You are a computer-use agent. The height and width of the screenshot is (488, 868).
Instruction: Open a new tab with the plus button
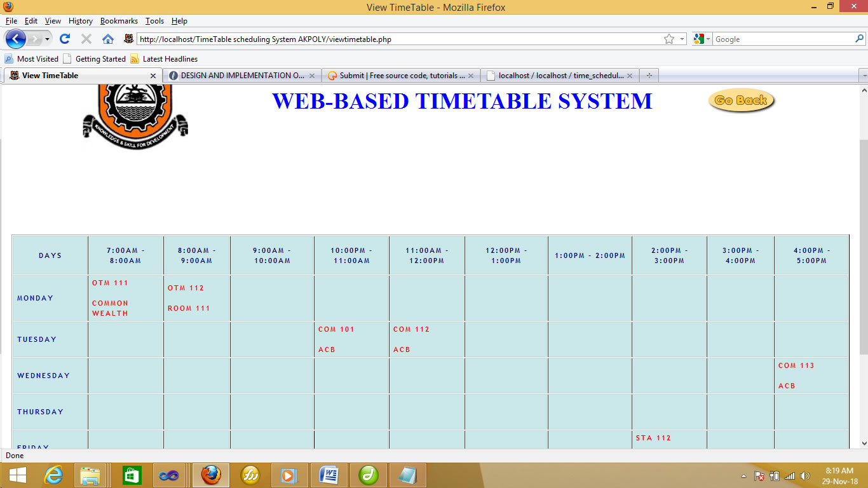click(649, 75)
